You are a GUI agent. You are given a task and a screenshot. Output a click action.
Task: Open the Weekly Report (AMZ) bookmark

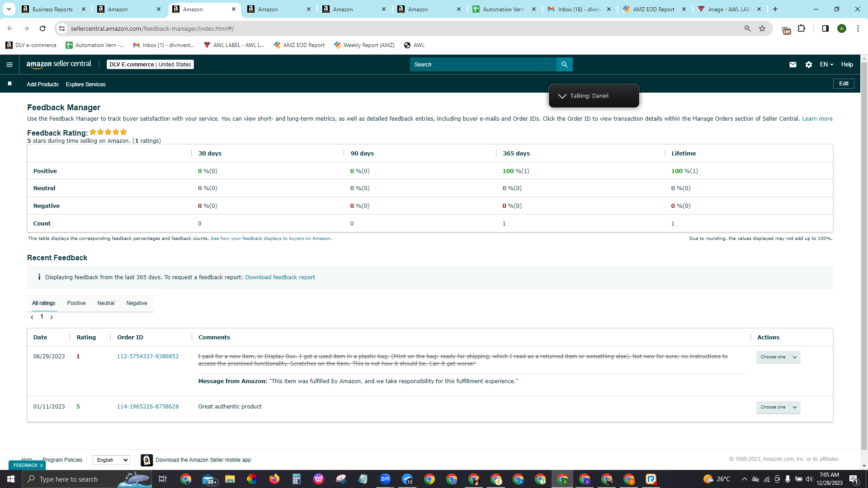(364, 45)
